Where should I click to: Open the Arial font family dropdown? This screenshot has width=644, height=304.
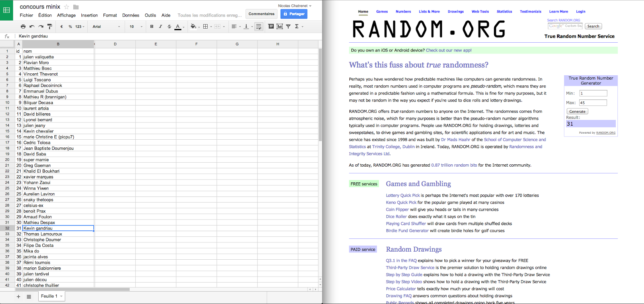(106, 27)
